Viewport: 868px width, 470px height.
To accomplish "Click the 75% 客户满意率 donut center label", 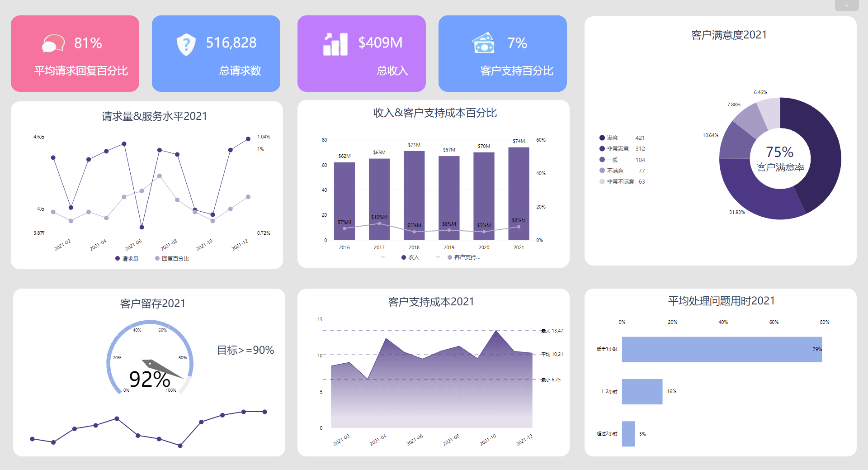I will [780, 159].
